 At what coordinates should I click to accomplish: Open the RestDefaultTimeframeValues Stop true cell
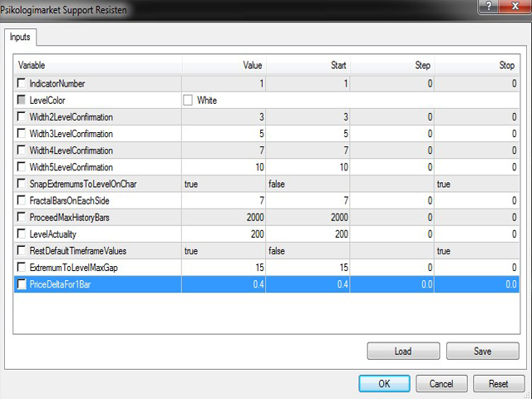tap(476, 250)
